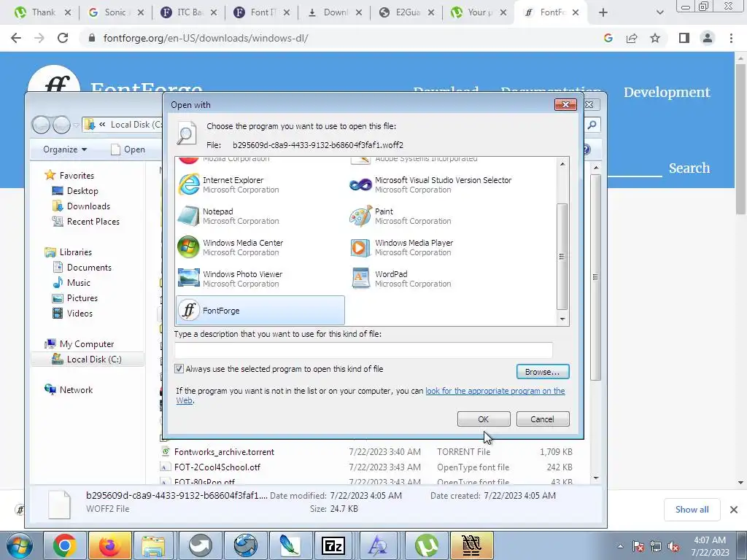The image size is (747, 560).
Task: Open the Chrome three-dot menu
Action: 731,38
